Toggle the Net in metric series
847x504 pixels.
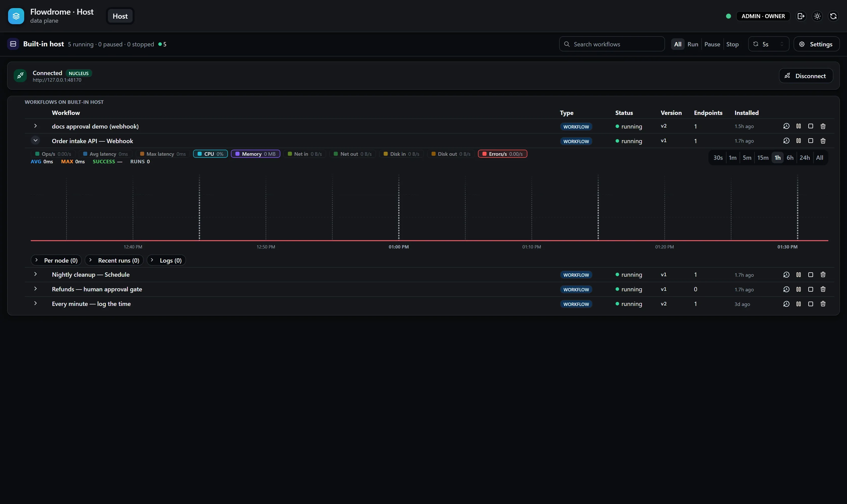305,154
